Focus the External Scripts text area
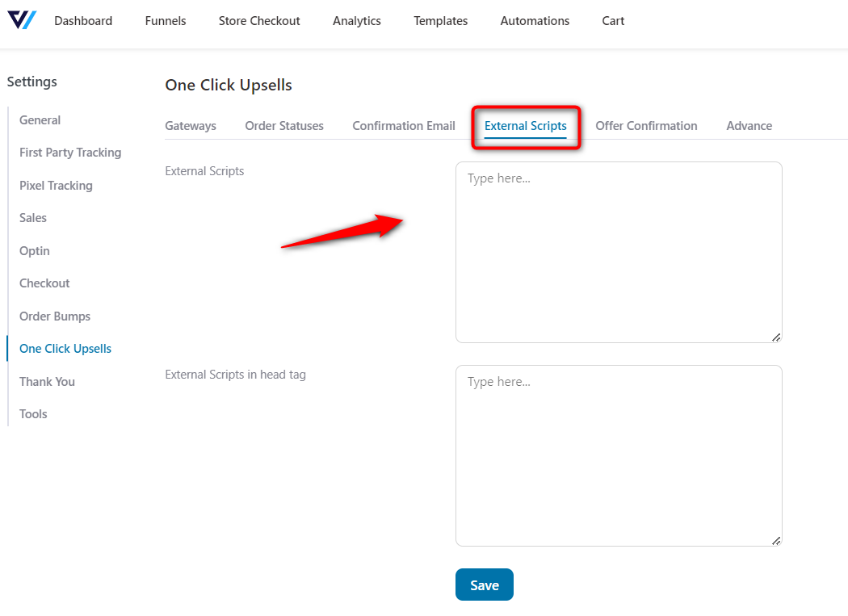The height and width of the screenshot is (616, 848). click(619, 252)
